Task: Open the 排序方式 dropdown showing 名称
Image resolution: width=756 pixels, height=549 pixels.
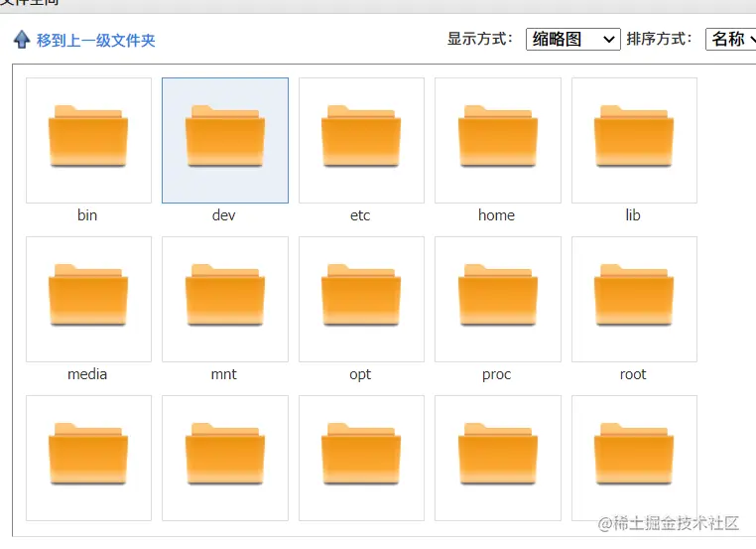Action: (731, 39)
